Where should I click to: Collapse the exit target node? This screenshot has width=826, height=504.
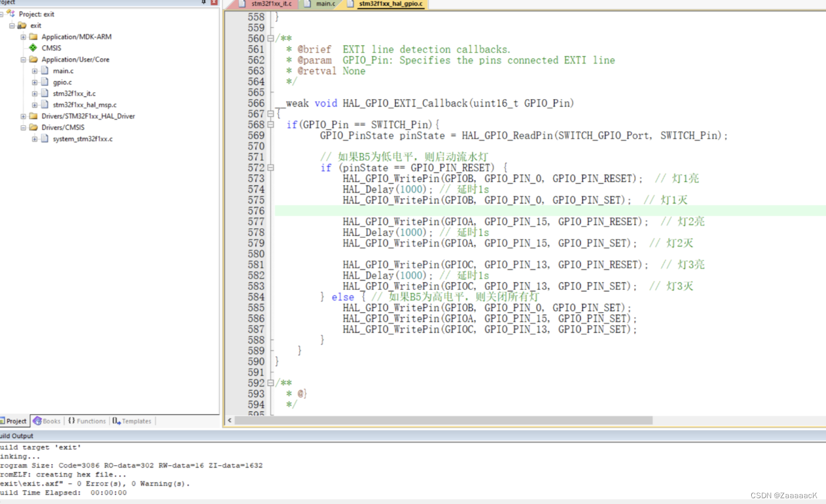pos(12,25)
